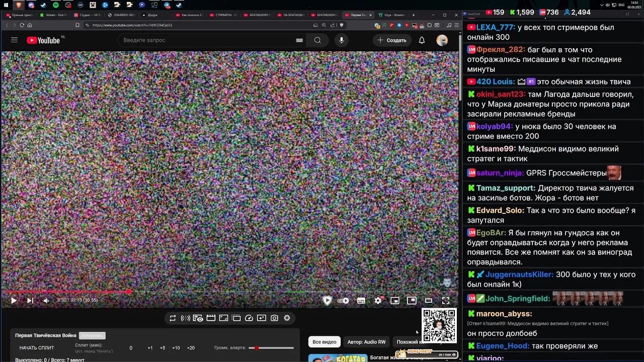Enter fullscreen video mode
Image resolution: width=644 pixels, height=362 pixels.
[446, 301]
